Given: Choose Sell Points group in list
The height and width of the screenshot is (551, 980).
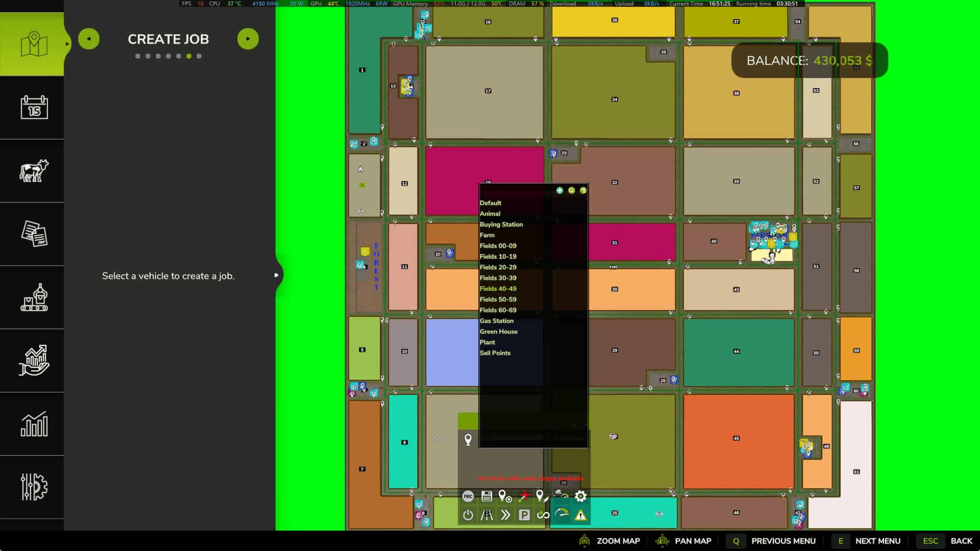Looking at the screenshot, I should tap(495, 353).
